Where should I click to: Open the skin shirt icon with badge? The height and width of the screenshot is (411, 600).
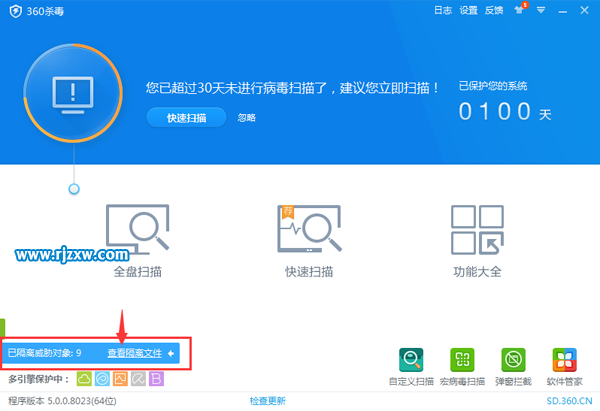(x=520, y=9)
